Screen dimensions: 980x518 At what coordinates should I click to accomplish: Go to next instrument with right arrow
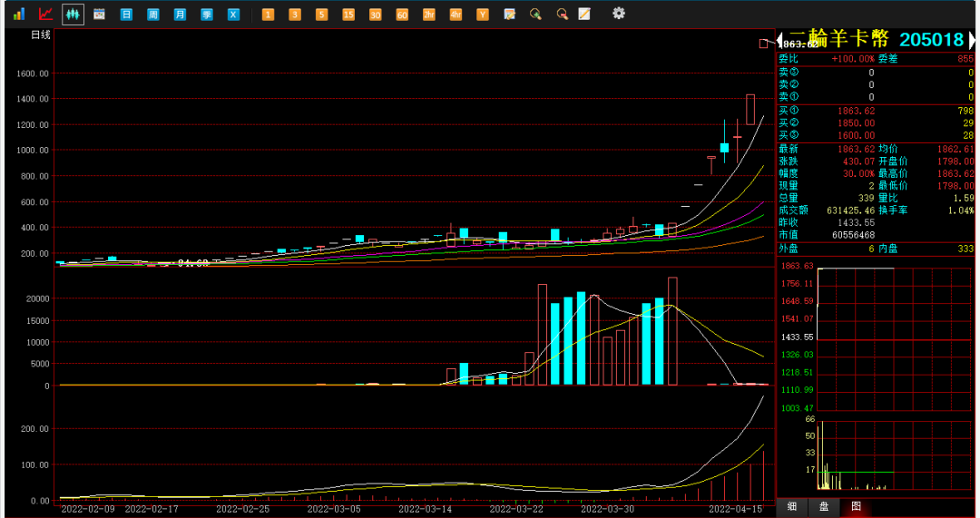[x=971, y=41]
